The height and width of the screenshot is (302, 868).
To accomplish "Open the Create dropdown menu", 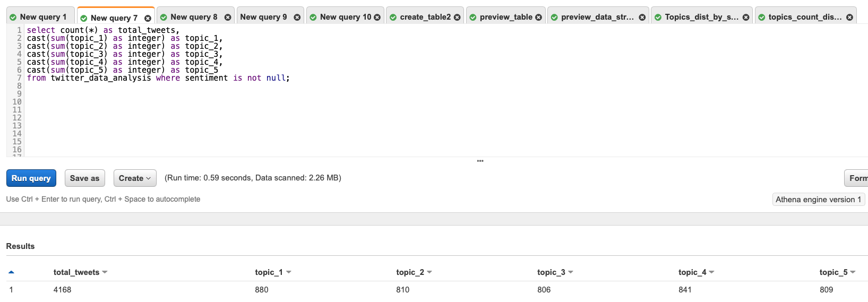I will [x=135, y=178].
